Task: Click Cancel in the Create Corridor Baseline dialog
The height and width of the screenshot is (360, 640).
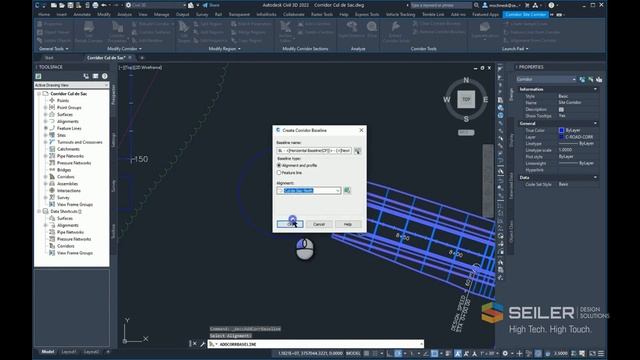Action: tap(319, 224)
